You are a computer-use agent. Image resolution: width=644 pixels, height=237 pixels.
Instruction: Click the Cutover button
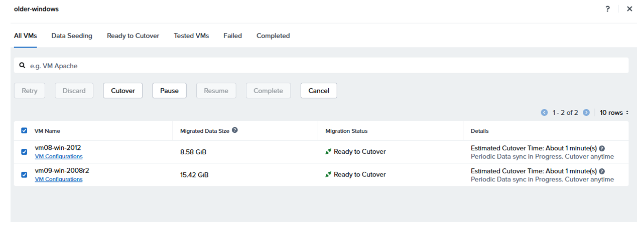123,91
